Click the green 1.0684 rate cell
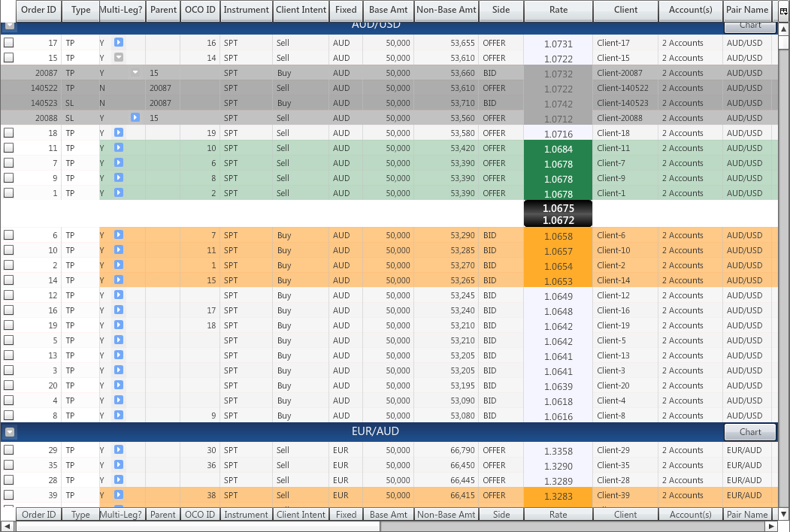 click(x=558, y=149)
